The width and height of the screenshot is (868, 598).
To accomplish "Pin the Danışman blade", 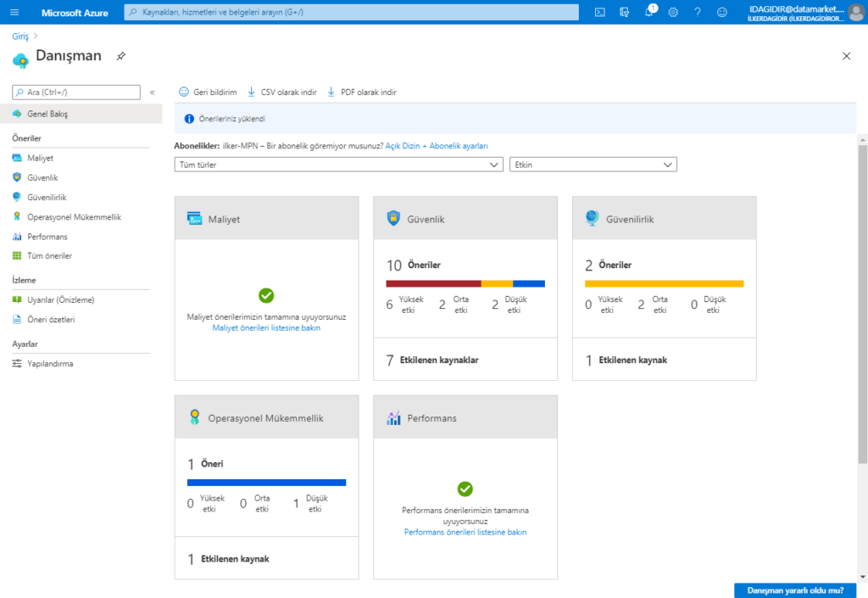I will click(x=120, y=56).
